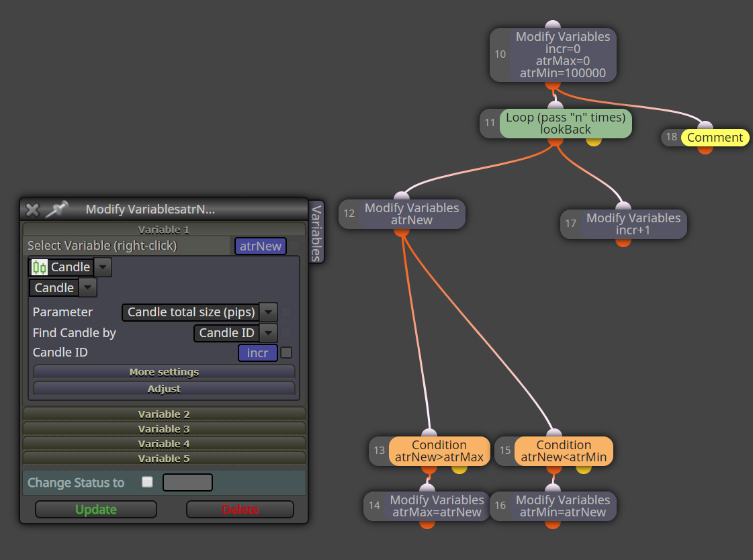Click the block number 18 label
This screenshot has height=560, width=753.
point(671,137)
